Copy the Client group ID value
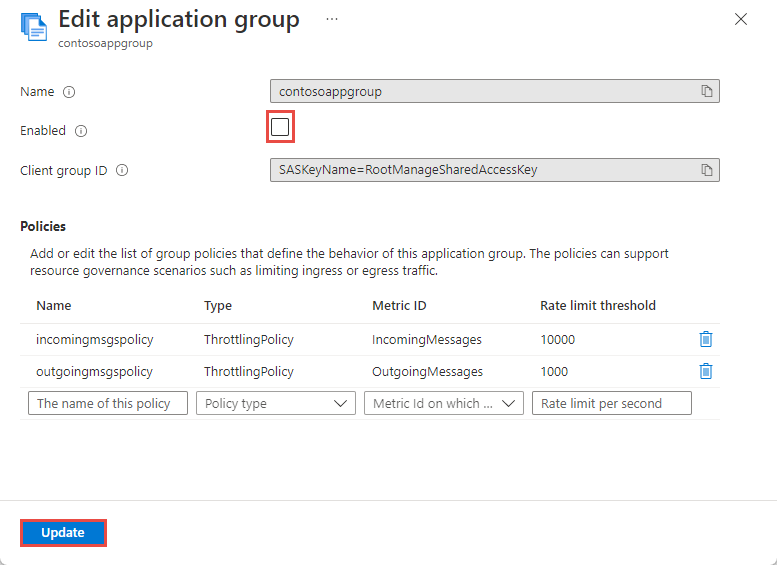777x565 pixels. [x=707, y=170]
